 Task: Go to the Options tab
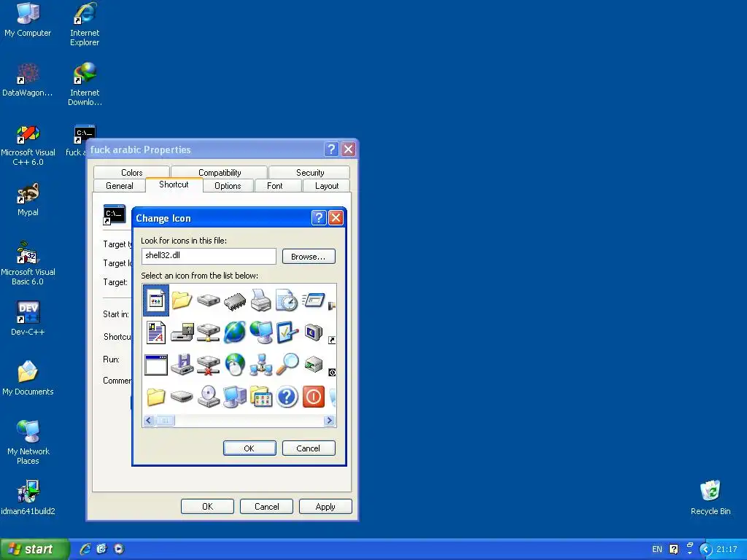tap(228, 186)
